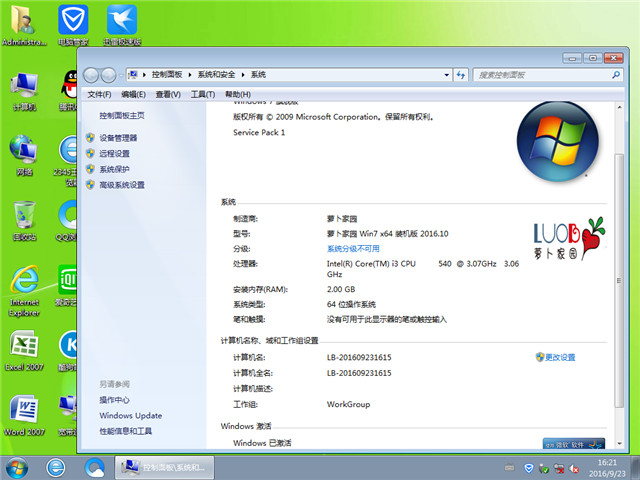
Task: Open the blue bird 迅雷 desktop icon
Action: coord(122,25)
